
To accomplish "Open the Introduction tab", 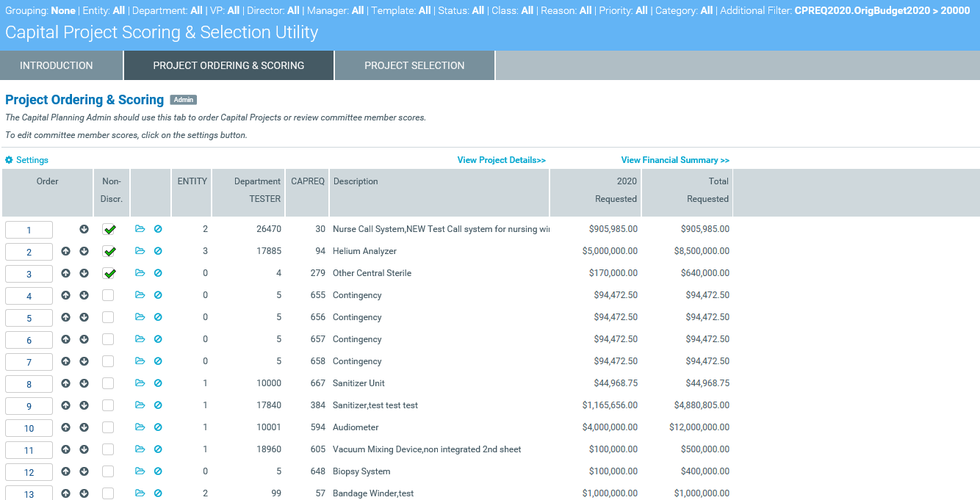I will click(x=57, y=65).
